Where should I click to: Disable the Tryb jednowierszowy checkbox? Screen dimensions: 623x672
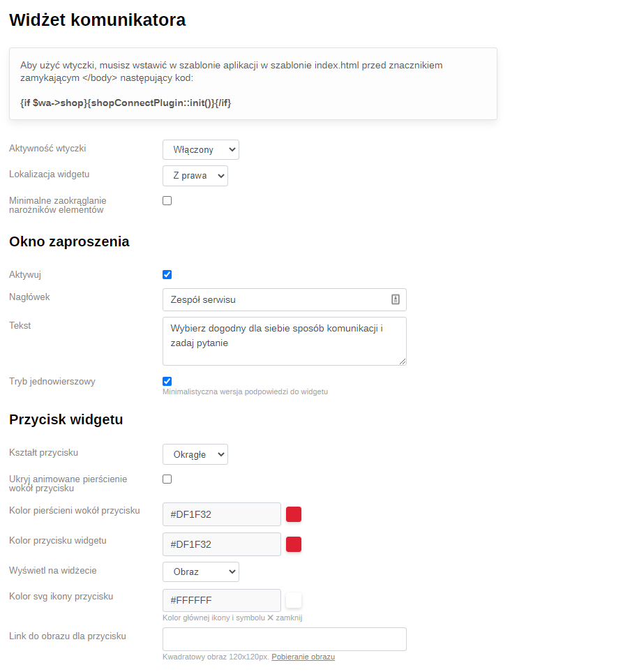click(x=167, y=382)
